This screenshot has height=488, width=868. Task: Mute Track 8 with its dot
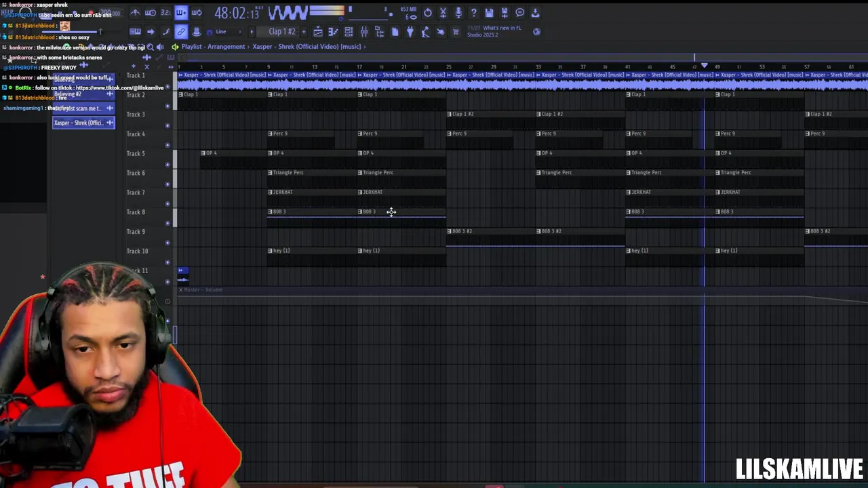pyautogui.click(x=167, y=223)
